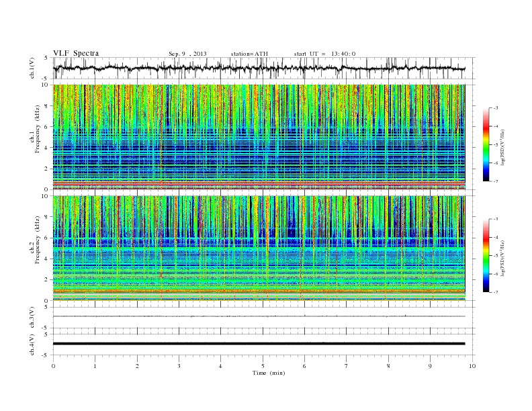The width and height of the screenshot is (532, 411).
Task: Click the "-5" label on ch.2 color bar
Action: pyautogui.click(x=496, y=256)
